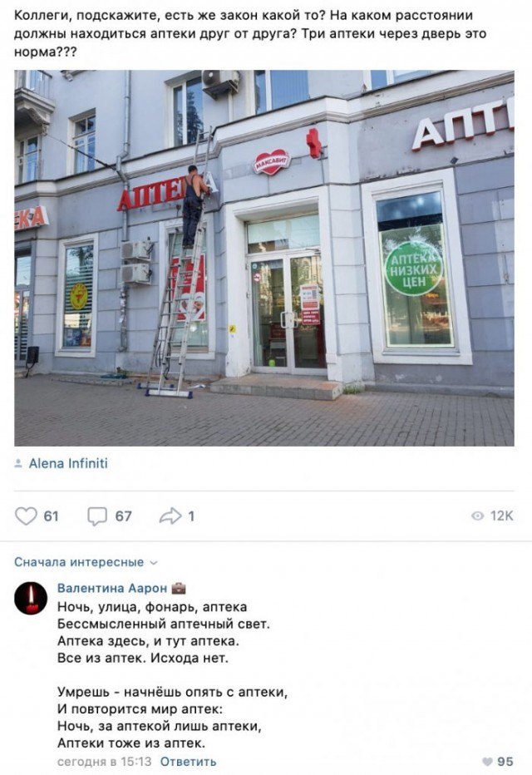Share the post using the arrow icon
532x775 pixels.
coord(170,516)
